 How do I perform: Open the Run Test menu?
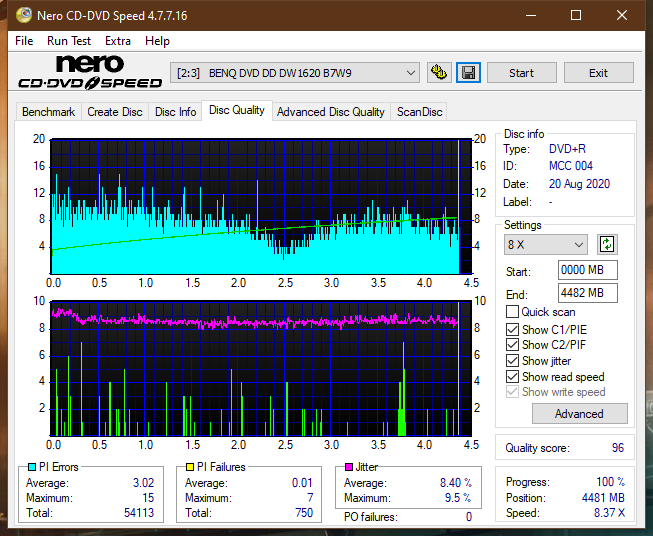click(69, 41)
